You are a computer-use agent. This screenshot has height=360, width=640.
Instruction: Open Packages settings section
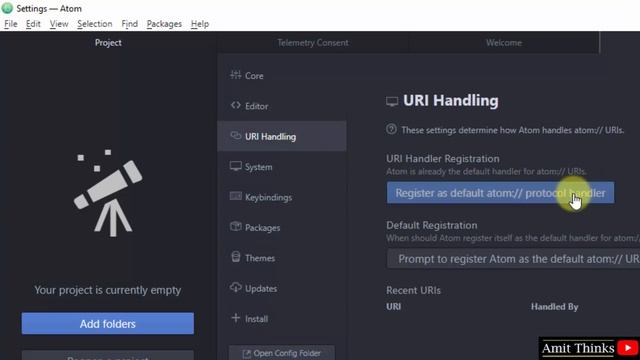point(282,227)
